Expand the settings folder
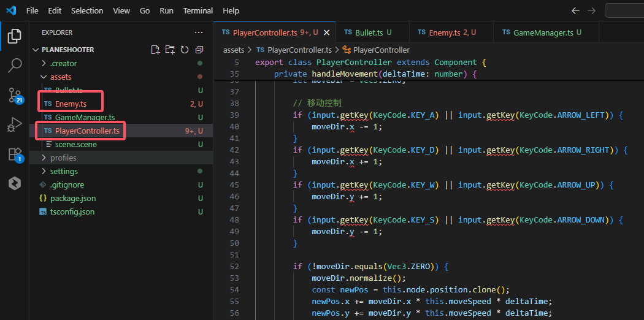This screenshot has width=644, height=320. click(x=64, y=171)
